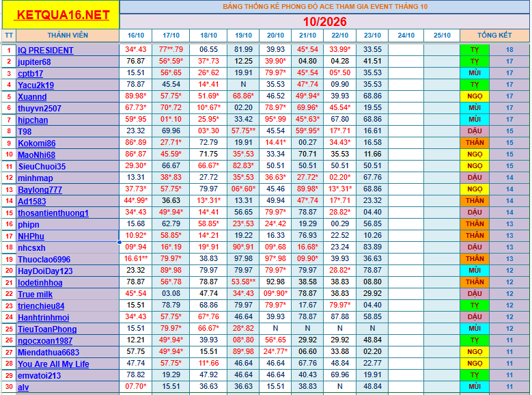Select member name minhmap
The width and height of the screenshot is (532, 395).
click(x=36, y=178)
